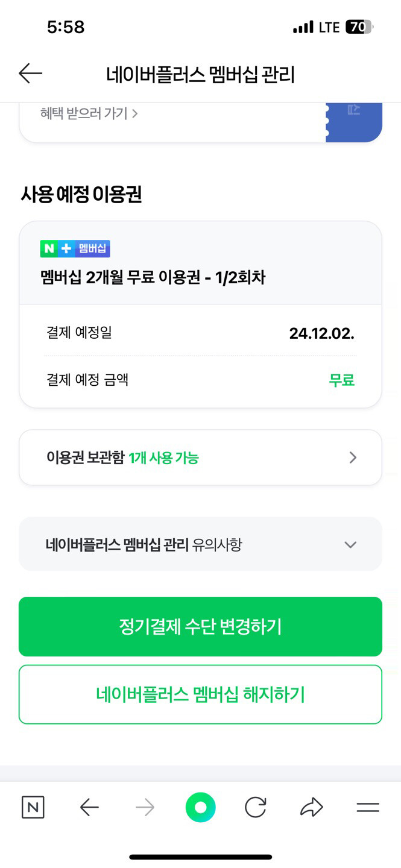This screenshot has width=401, height=868.
Task: Tap the forward arrow in the bottom toolbar
Action: click(145, 807)
